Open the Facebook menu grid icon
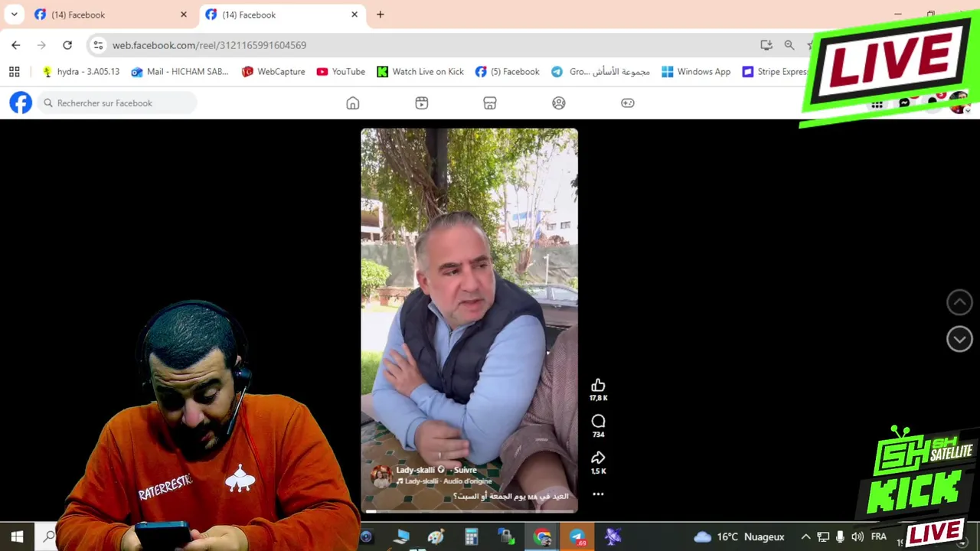The height and width of the screenshot is (551, 980). point(877,104)
